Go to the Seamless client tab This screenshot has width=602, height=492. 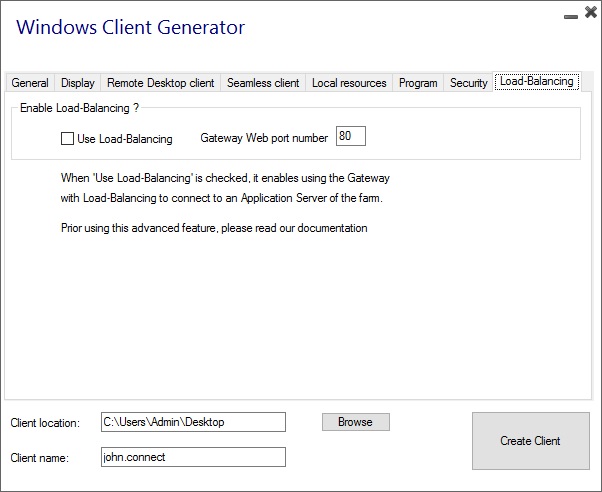[x=263, y=83]
